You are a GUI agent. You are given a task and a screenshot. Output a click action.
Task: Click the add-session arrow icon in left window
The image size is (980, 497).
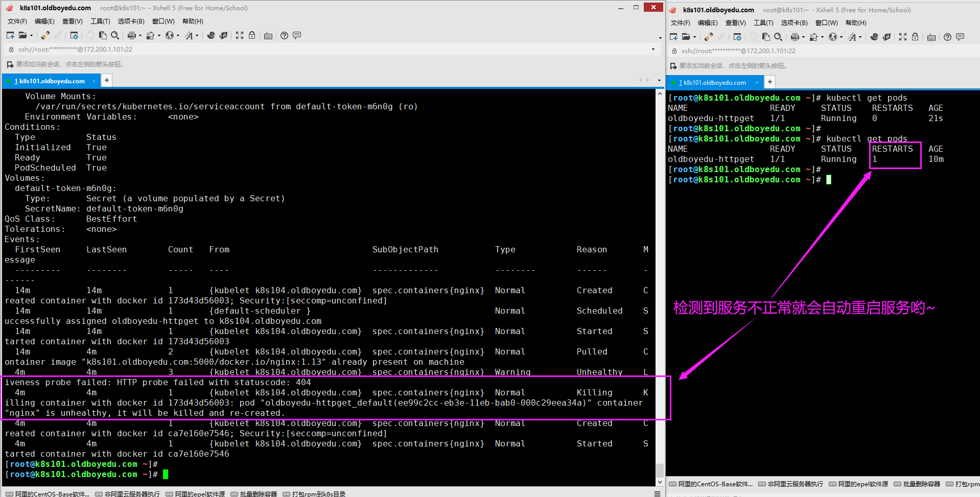point(10,64)
